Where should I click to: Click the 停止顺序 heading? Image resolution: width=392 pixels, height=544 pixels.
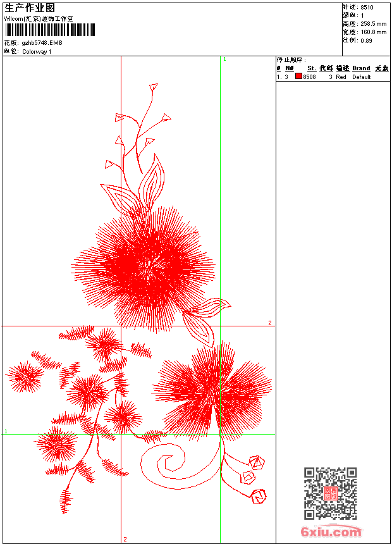[x=291, y=59]
